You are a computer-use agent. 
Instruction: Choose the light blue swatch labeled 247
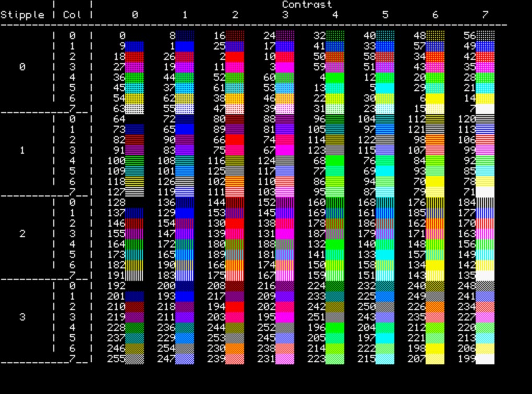(185, 359)
